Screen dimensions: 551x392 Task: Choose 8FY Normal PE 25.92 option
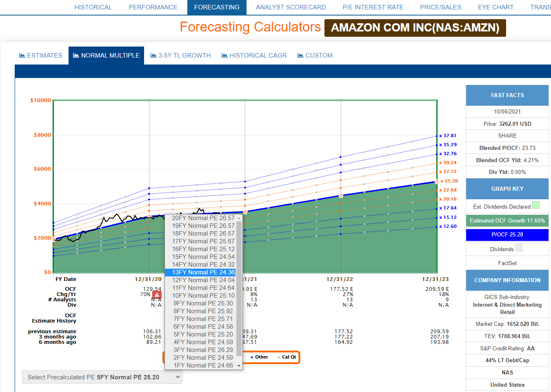click(200, 311)
